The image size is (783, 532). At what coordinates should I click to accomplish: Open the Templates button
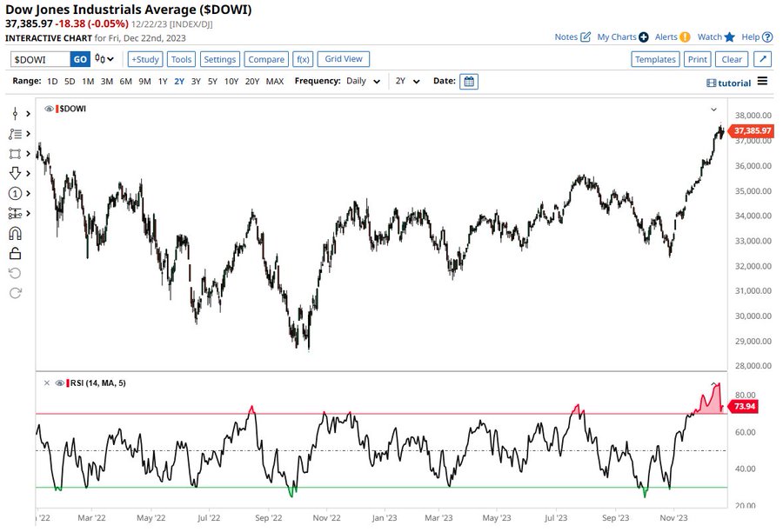655,59
